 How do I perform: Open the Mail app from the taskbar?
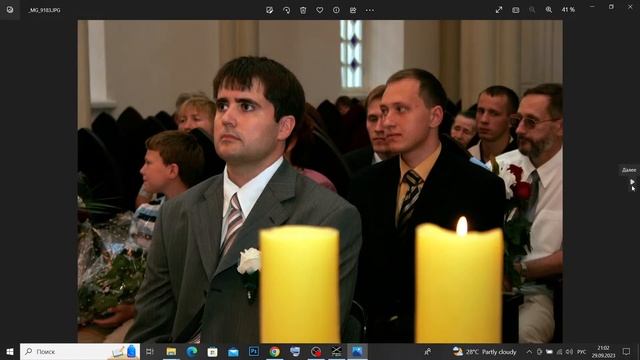pyautogui.click(x=233, y=351)
